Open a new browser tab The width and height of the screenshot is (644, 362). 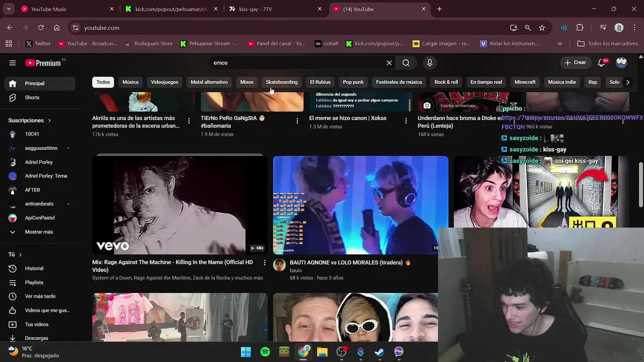coord(439,9)
